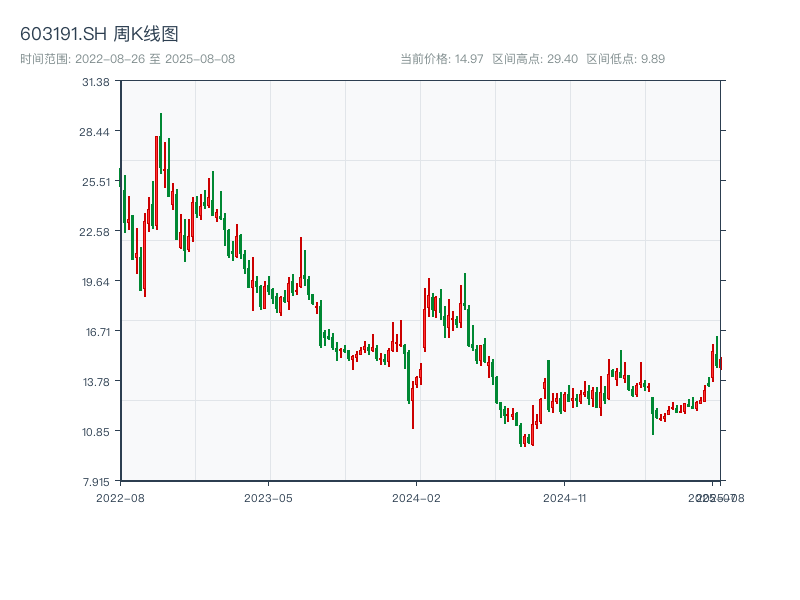The width and height of the screenshot is (800, 600).
Task: Click the 16.71 y-axis price label
Action: (96, 331)
